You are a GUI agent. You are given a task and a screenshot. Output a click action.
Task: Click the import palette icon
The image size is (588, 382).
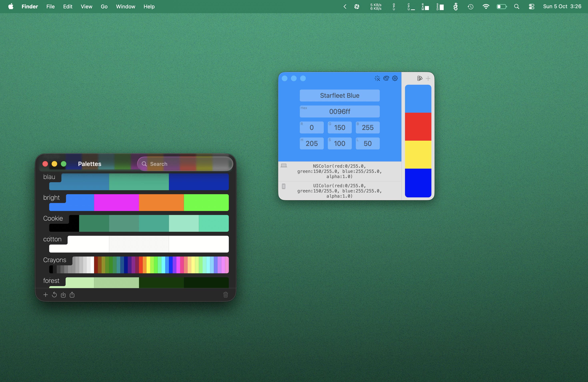point(63,295)
